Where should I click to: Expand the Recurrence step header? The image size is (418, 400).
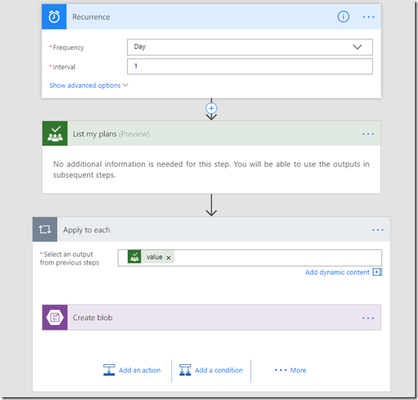click(x=211, y=17)
